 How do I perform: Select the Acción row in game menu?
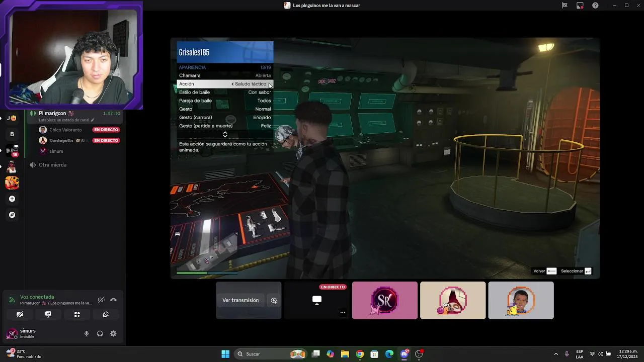[225, 84]
